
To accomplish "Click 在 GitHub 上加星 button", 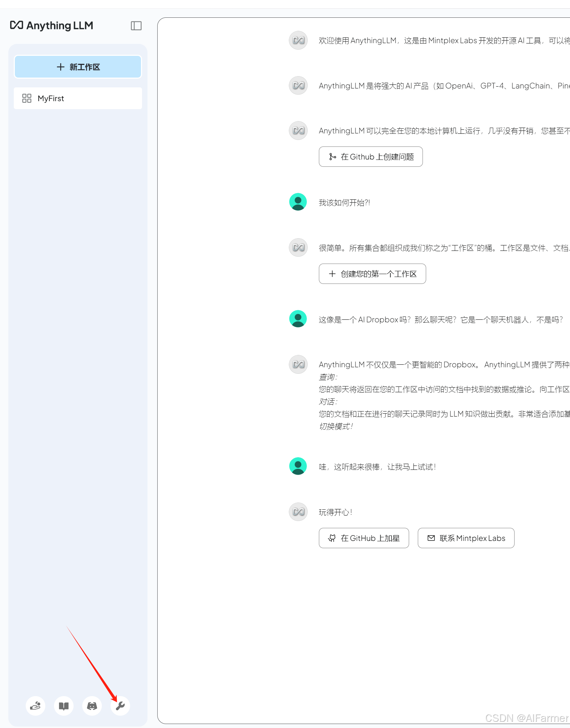I will [364, 538].
